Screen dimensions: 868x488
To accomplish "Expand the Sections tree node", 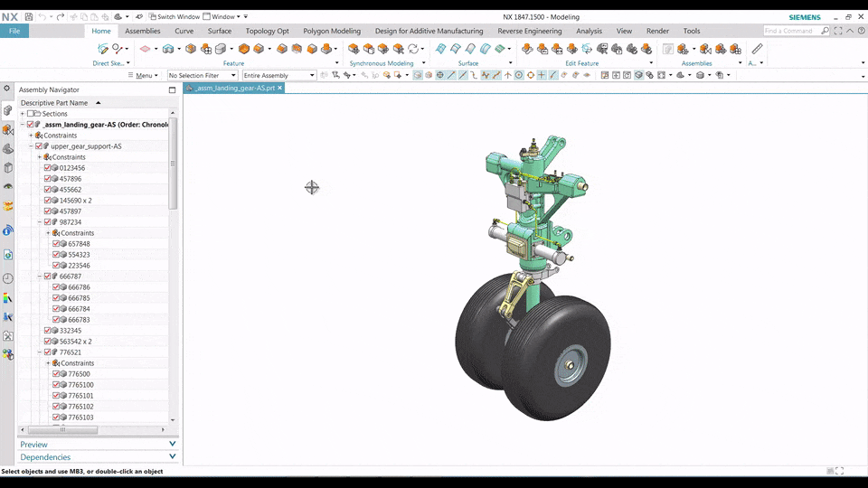I will coord(22,114).
